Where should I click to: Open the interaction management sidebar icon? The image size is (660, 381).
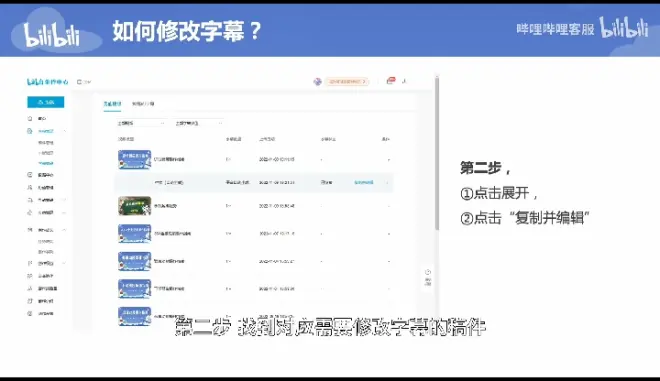(x=30, y=200)
